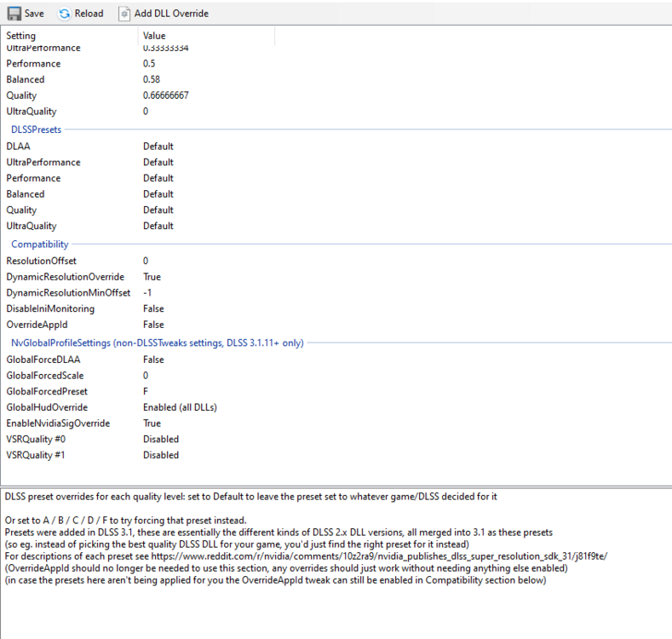Edit the ResolutionOffset value 0
The height and width of the screenshot is (639, 672).
click(146, 261)
